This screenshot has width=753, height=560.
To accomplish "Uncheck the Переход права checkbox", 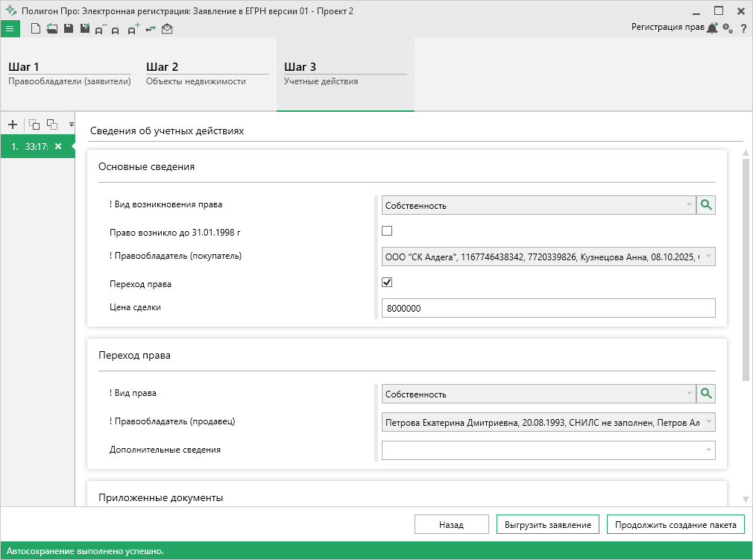I will [x=387, y=283].
